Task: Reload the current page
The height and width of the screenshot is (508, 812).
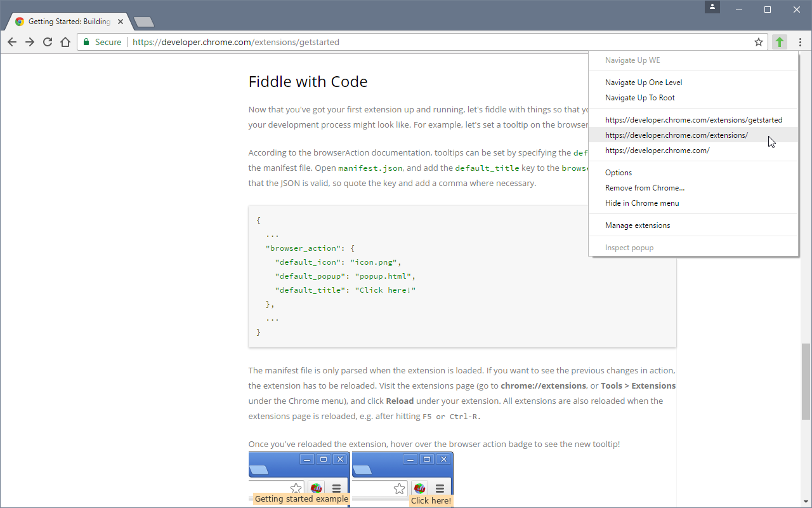Action: [x=48, y=42]
